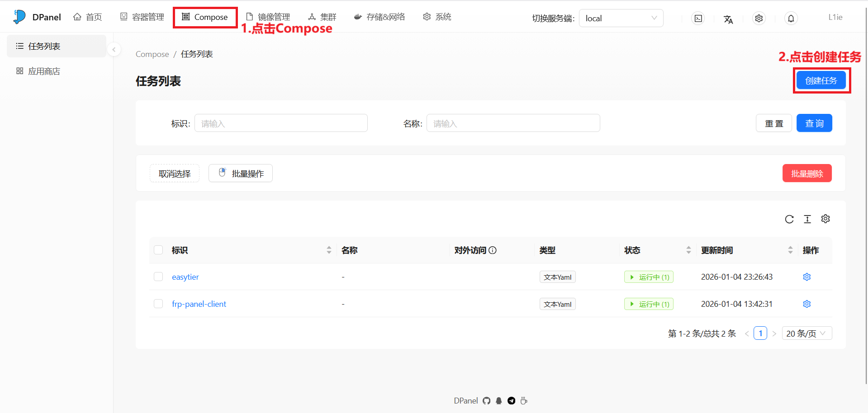Click the red 批量删除 button
Viewport: 868px width, 413px height.
pyautogui.click(x=807, y=173)
